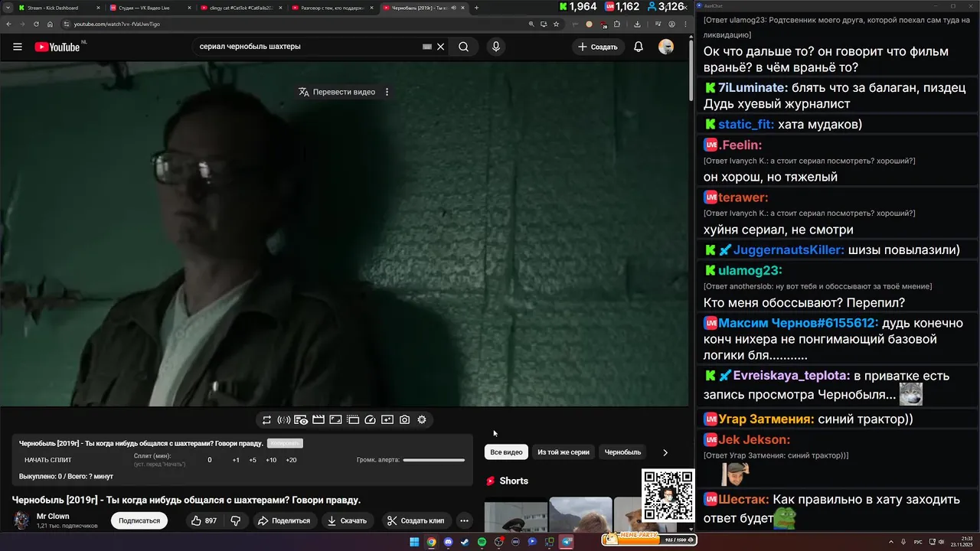Image resolution: width=980 pixels, height=551 pixels.
Task: Run search with the magnifier button
Action: [x=463, y=47]
